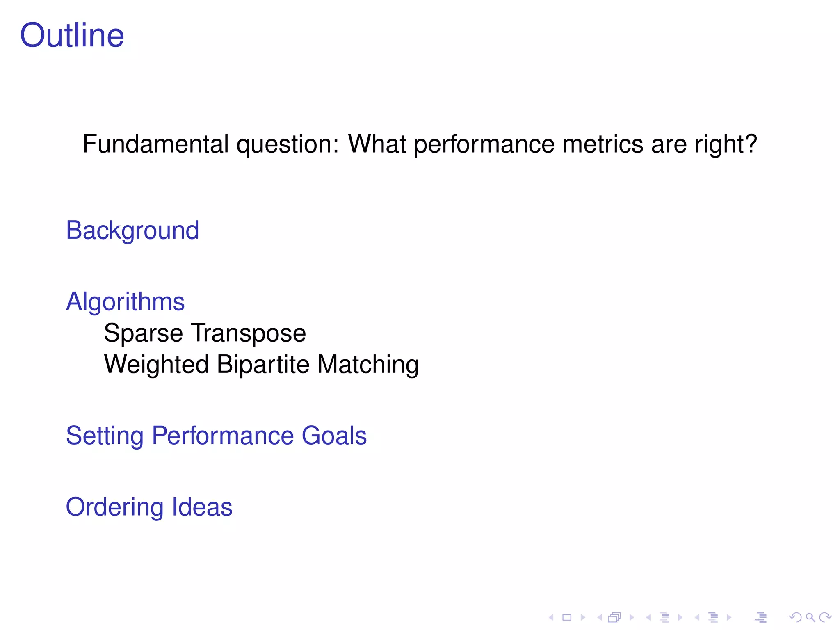Click the presentation outline lines icon
This screenshot has height=630, width=840.
point(761,617)
